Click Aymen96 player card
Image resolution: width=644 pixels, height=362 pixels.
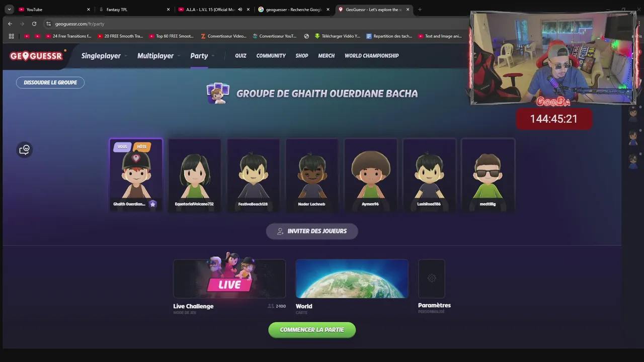[x=370, y=174]
